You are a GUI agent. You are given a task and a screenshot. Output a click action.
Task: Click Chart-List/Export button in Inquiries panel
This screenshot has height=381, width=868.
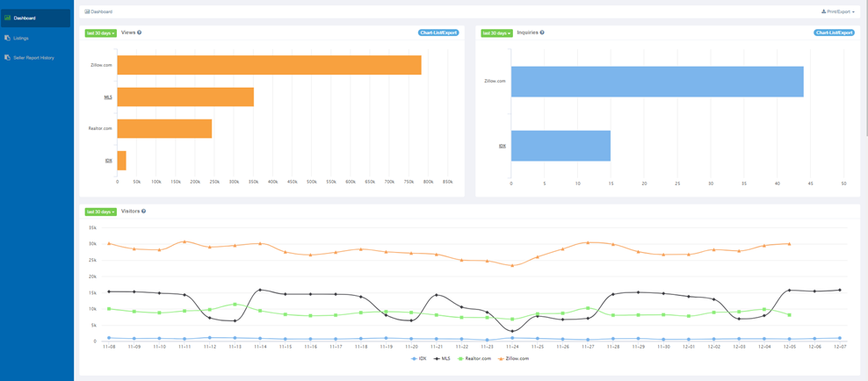pyautogui.click(x=835, y=32)
